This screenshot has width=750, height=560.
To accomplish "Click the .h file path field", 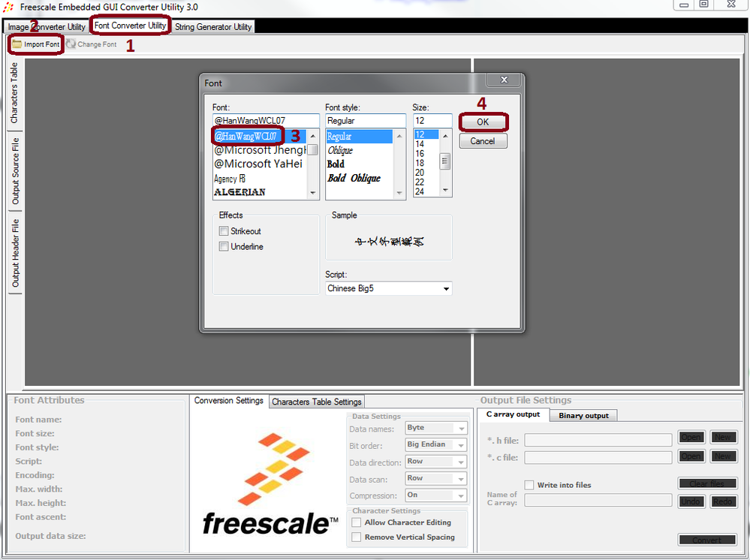I will tap(598, 440).
